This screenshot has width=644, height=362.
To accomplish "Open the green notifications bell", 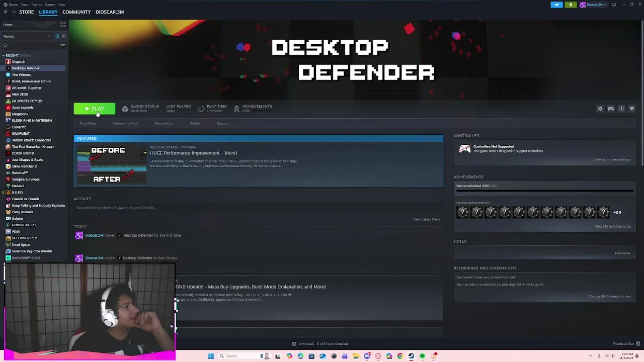I will tap(571, 5).
